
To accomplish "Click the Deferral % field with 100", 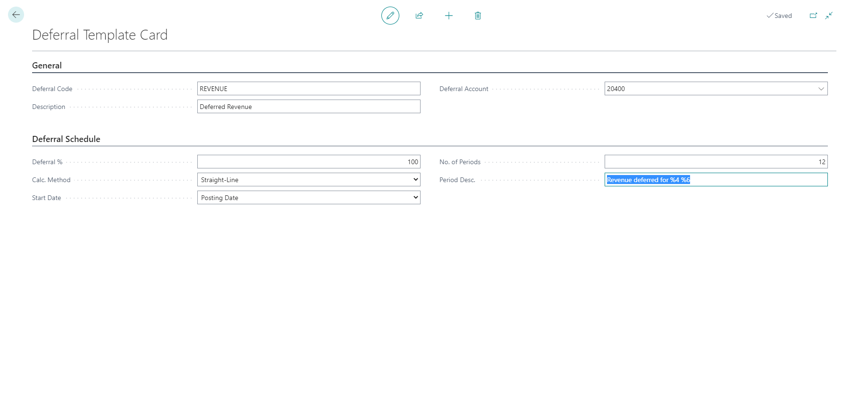I will click(x=309, y=162).
